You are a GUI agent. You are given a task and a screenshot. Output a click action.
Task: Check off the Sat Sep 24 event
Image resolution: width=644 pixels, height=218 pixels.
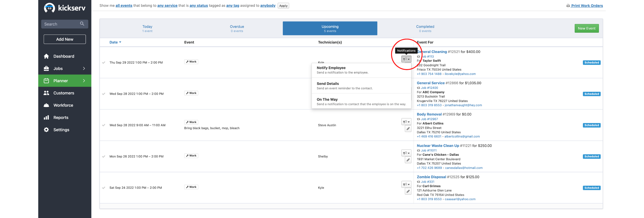coord(103,188)
